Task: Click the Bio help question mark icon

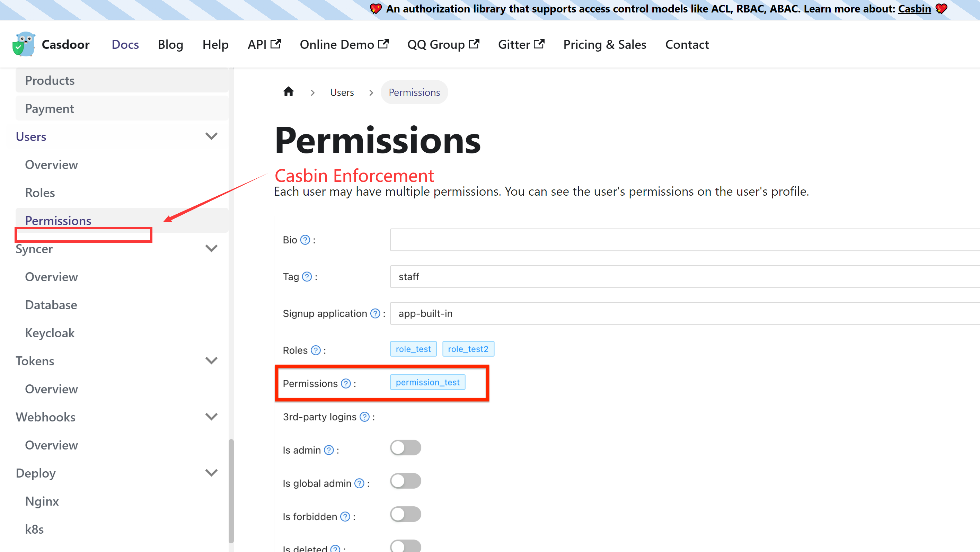Action: [x=305, y=240]
